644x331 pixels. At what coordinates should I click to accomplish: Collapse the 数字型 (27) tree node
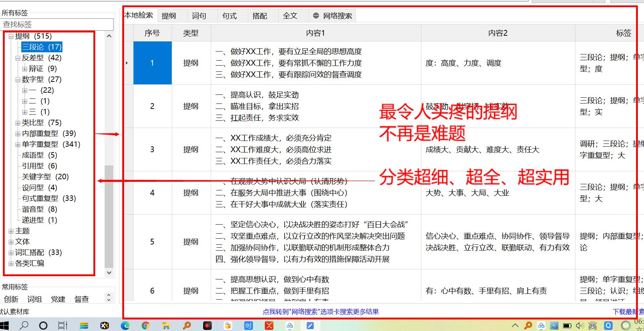17,79
